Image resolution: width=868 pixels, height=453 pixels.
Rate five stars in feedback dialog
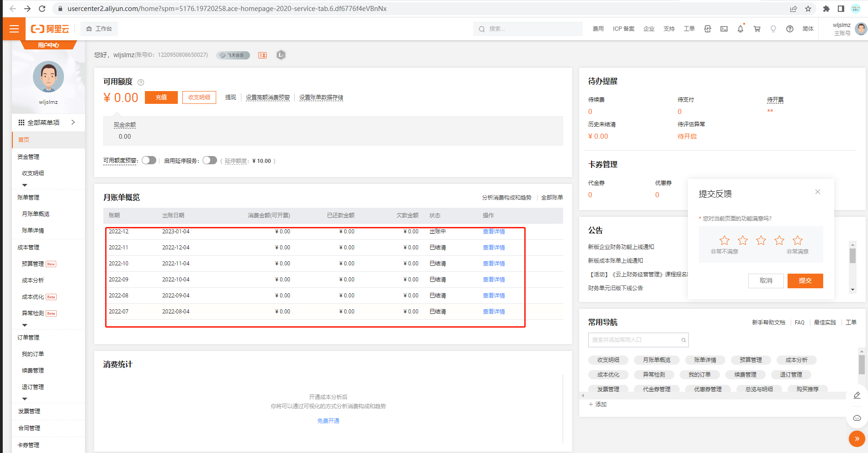pos(798,240)
